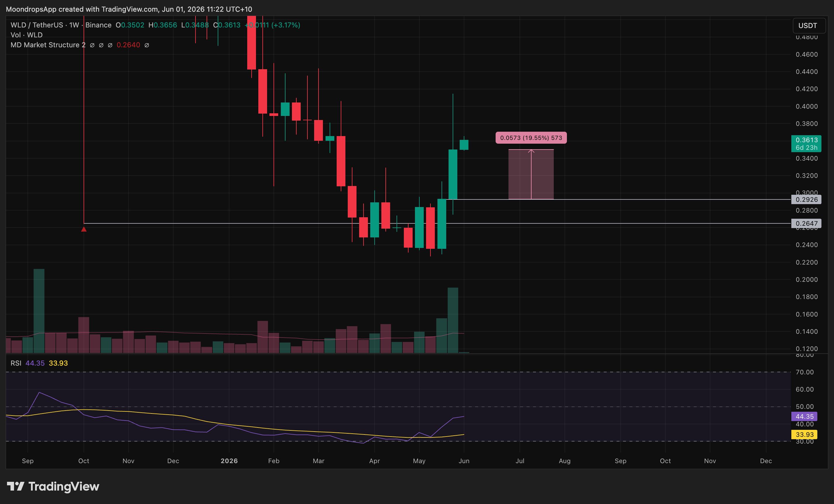
Task: Click the 0.1200 price axis label
Action: [x=807, y=349]
